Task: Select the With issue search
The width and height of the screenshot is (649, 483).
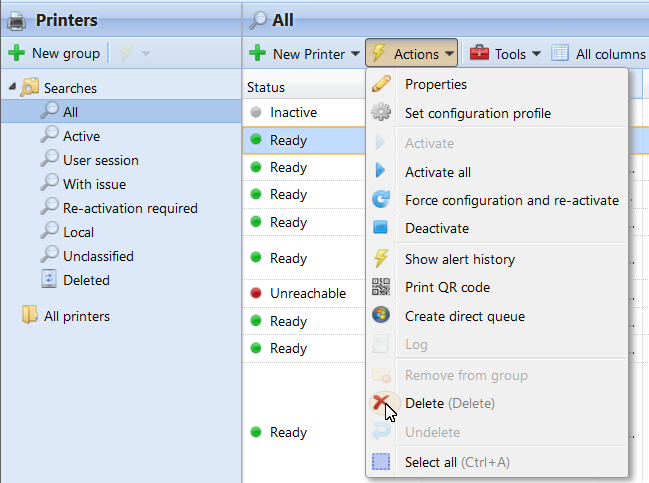Action: (x=94, y=184)
